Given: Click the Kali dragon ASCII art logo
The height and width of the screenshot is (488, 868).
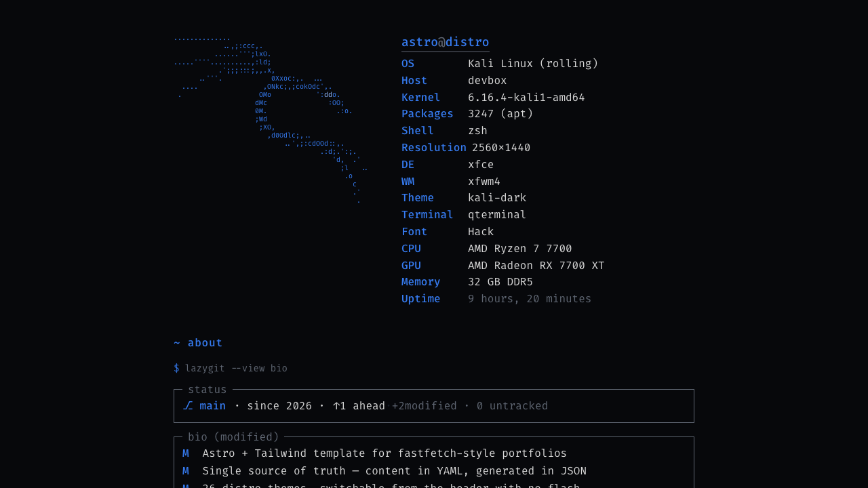Looking at the screenshot, I should pos(271,119).
